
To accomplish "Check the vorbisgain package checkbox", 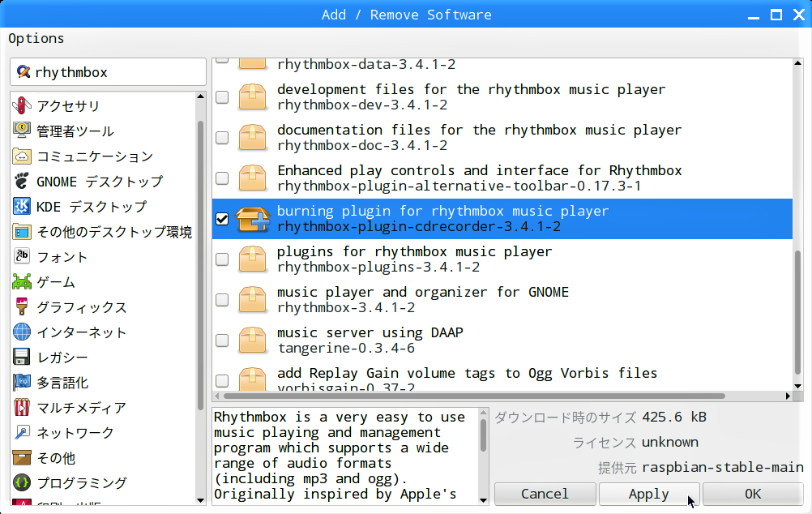I will coord(222,381).
